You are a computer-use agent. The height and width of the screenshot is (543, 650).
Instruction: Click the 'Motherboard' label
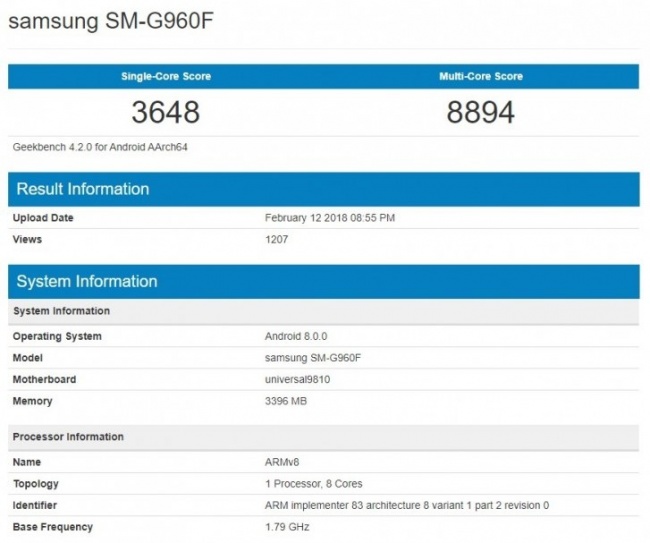click(44, 379)
